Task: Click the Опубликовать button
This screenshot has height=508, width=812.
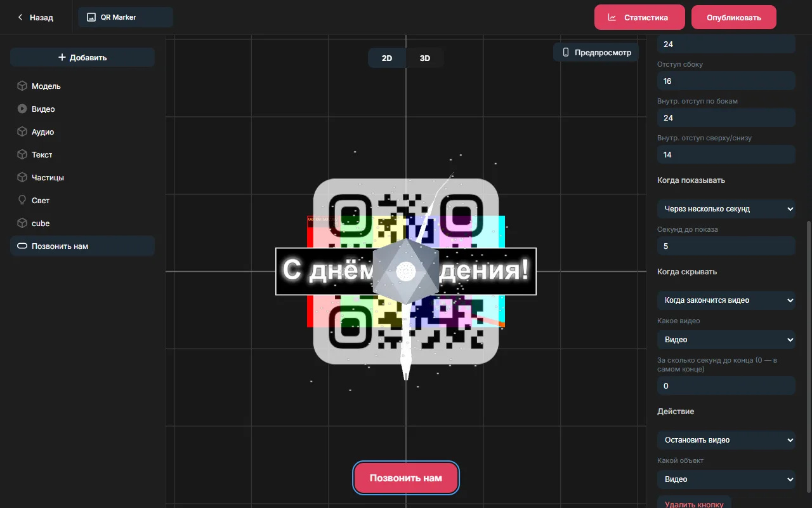Action: coord(734,17)
